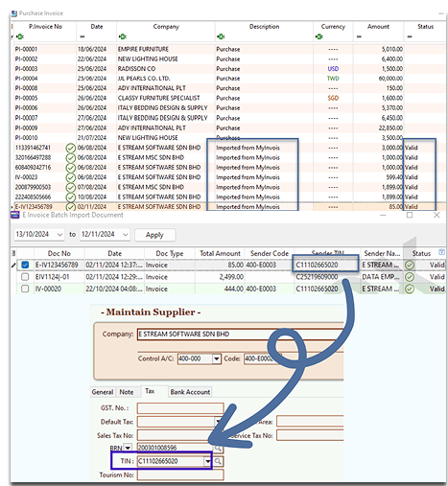The height and width of the screenshot is (486, 448).
Task: Click the filter icon under Description column
Action: (221, 36)
